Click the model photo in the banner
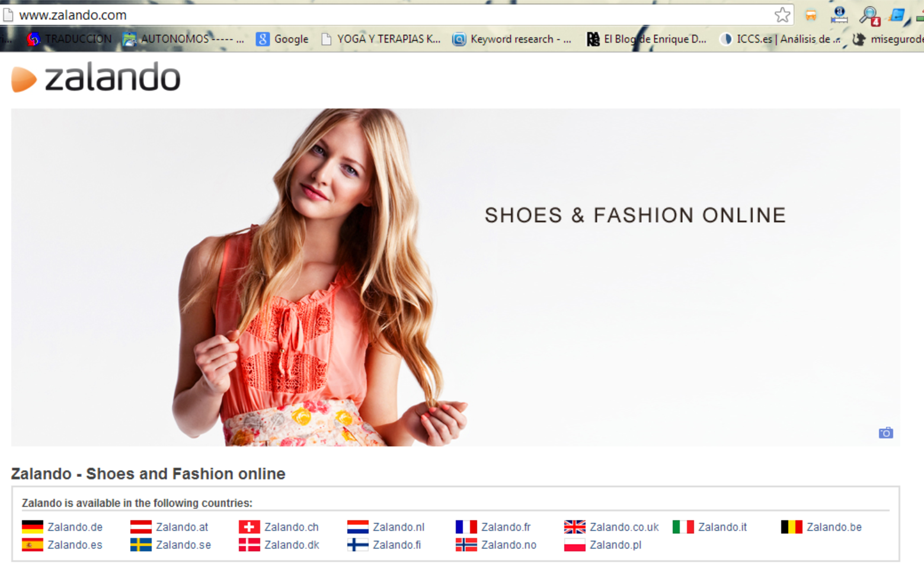 click(320, 277)
